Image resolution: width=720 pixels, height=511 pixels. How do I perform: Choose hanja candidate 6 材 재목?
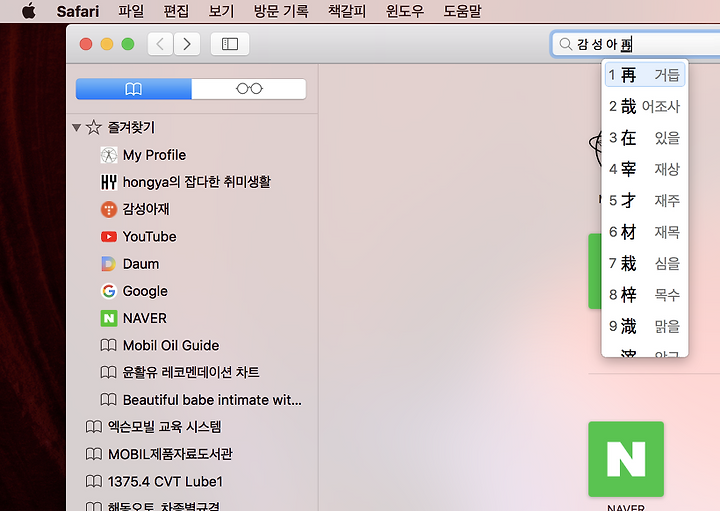point(645,232)
